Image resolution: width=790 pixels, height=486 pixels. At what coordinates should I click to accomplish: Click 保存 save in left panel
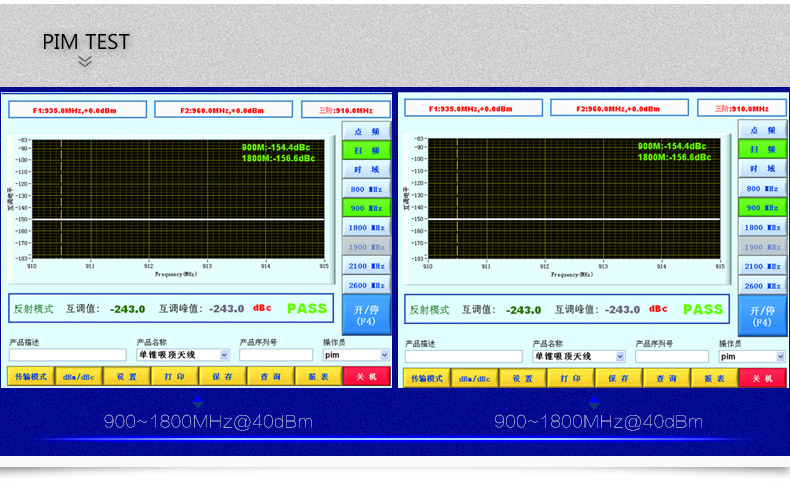click(x=222, y=377)
